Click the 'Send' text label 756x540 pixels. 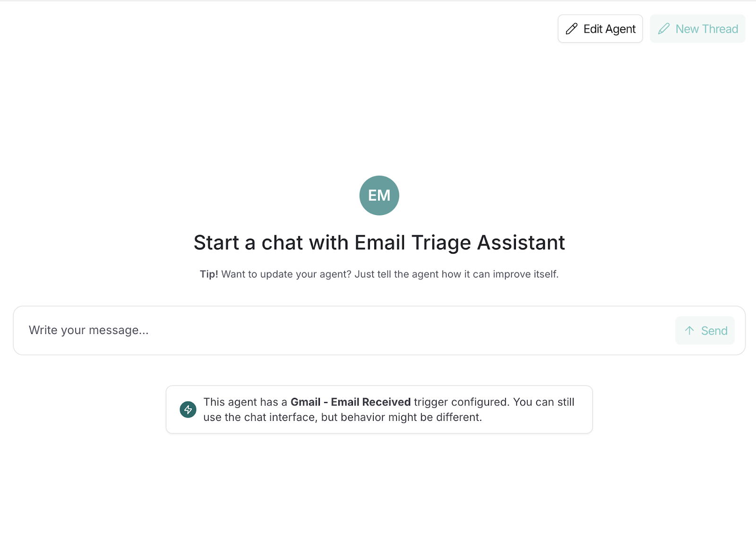tap(714, 331)
